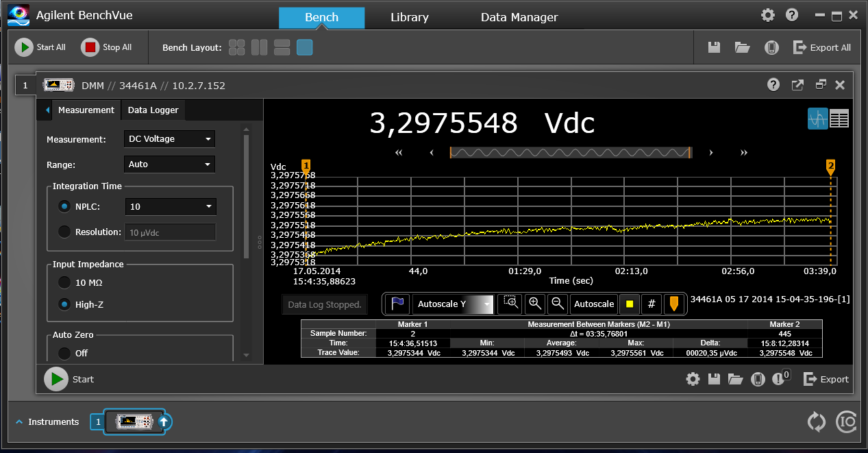This screenshot has height=453, width=868.
Task: Open the Data Manager tab
Action: [x=519, y=18]
